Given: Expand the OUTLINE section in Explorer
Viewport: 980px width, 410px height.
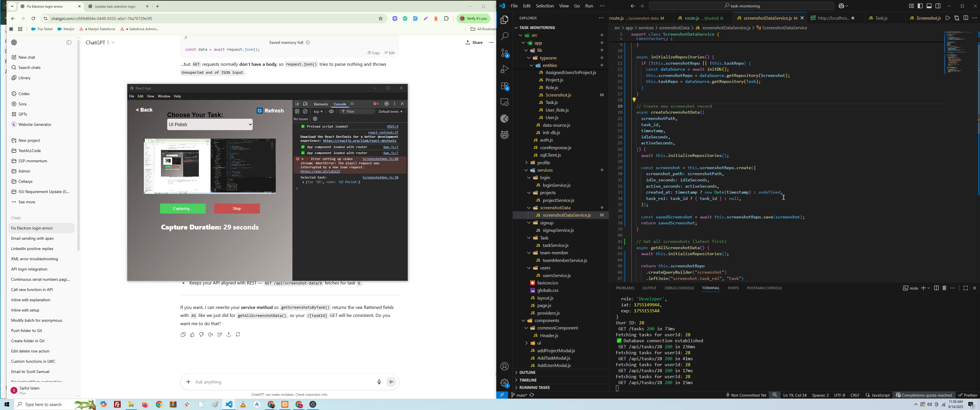Looking at the screenshot, I should coord(527,372).
